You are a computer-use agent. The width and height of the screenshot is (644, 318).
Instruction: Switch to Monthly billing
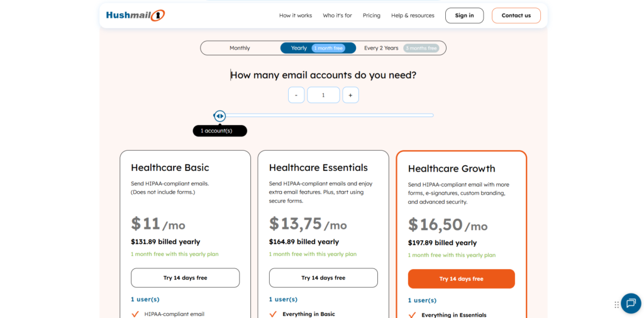click(x=240, y=48)
